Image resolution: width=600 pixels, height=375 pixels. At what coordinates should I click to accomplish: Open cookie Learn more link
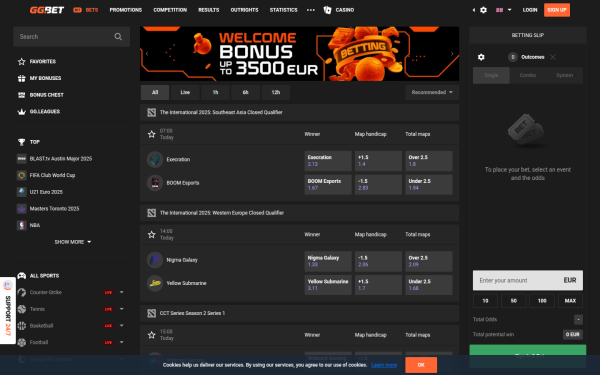click(x=384, y=365)
